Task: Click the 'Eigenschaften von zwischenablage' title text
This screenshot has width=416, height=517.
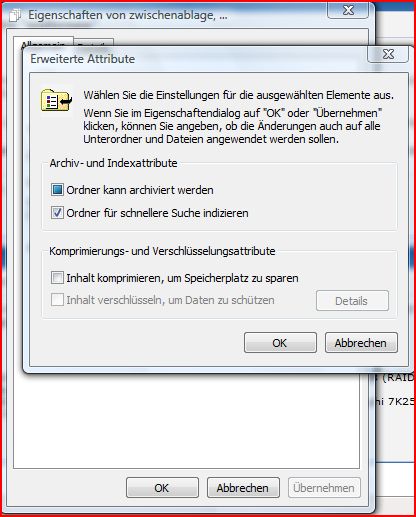Action: 128,15
